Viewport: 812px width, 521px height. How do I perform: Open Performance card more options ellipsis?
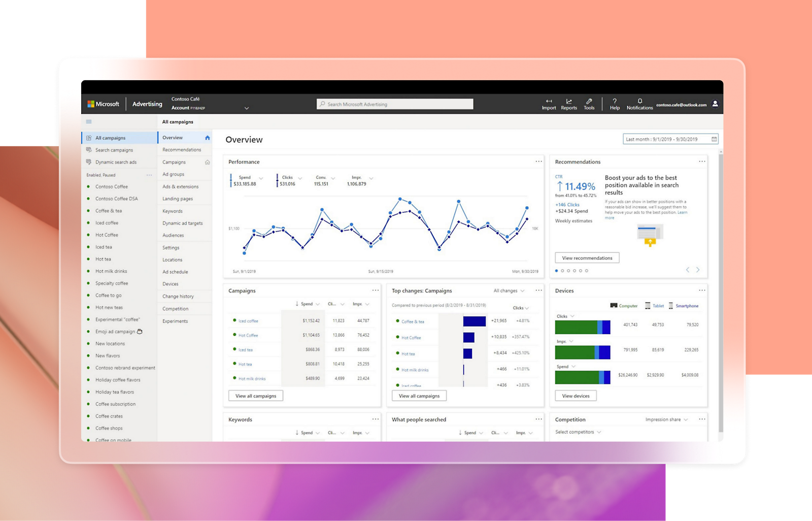538,161
